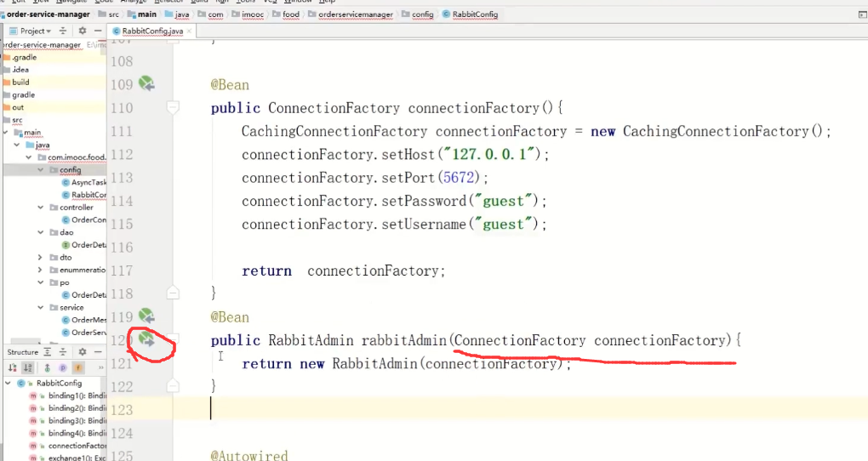Click line number 116 in gutter

[122, 247]
